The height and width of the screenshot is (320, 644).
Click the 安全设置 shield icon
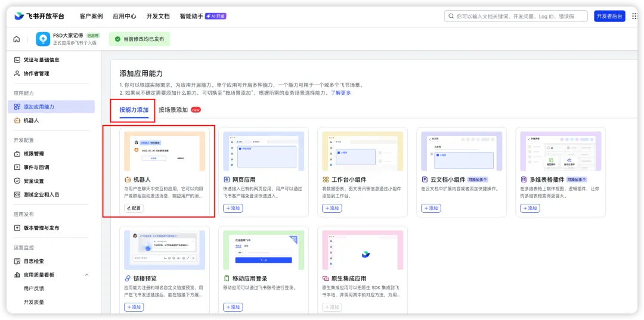click(x=17, y=181)
